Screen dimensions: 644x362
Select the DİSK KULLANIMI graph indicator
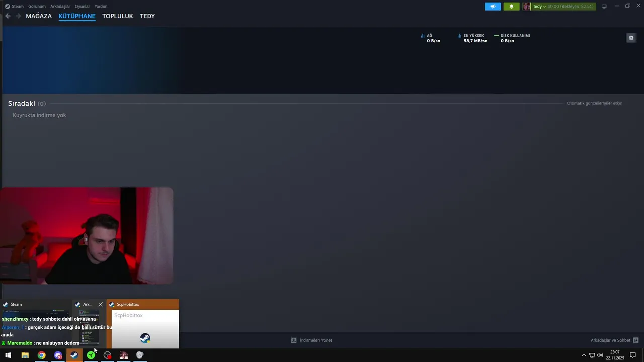[512, 38]
